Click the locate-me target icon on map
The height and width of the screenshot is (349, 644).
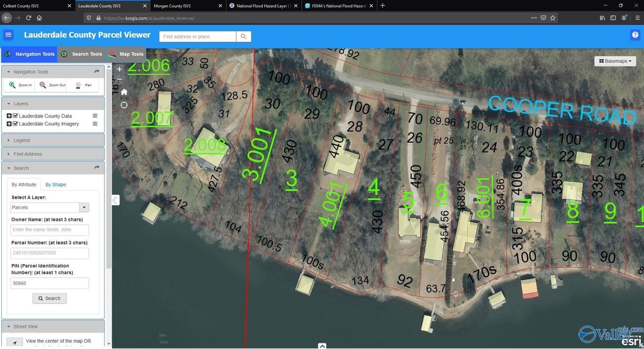point(124,104)
